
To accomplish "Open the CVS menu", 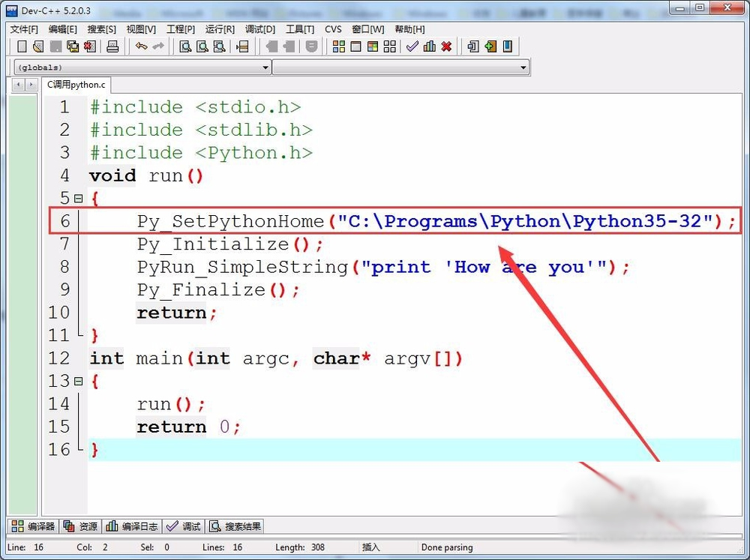I will coord(333,29).
